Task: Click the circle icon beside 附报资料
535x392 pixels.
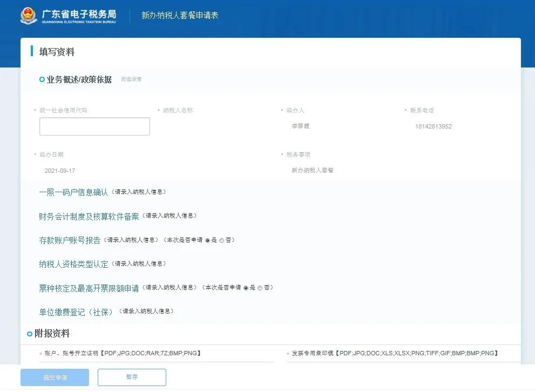Action: 30,334
